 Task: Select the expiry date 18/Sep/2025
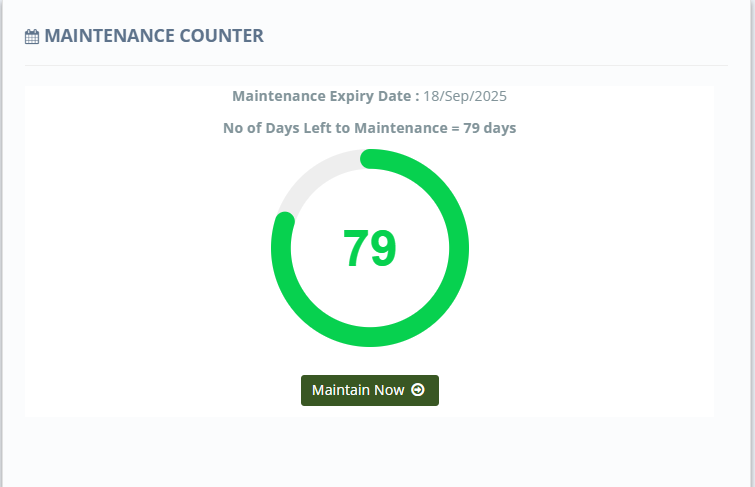[465, 96]
